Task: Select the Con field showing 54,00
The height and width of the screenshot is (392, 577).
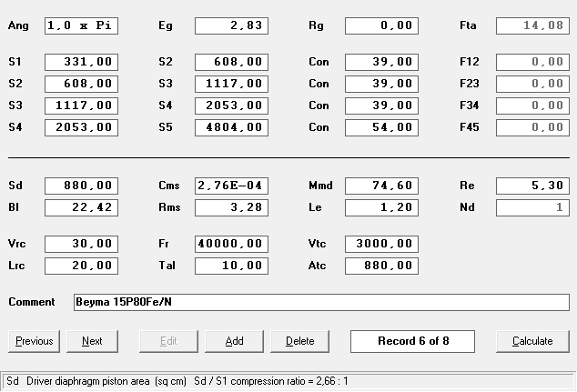Action: coord(381,127)
